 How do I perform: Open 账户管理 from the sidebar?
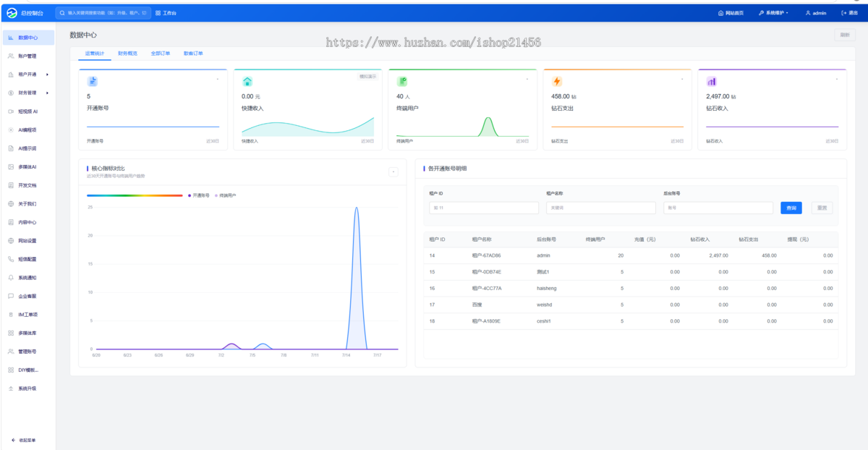pos(27,56)
